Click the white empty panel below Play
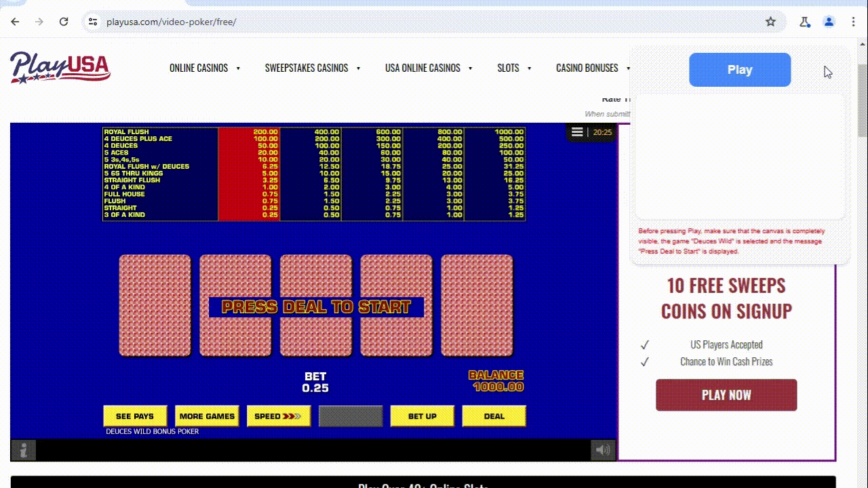This screenshot has width=868, height=488. click(740, 156)
